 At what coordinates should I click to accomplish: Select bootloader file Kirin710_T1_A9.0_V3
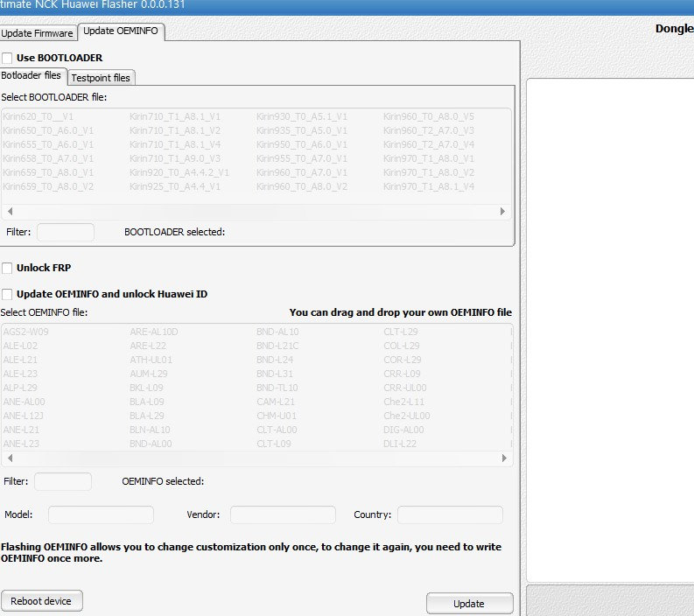point(175,159)
